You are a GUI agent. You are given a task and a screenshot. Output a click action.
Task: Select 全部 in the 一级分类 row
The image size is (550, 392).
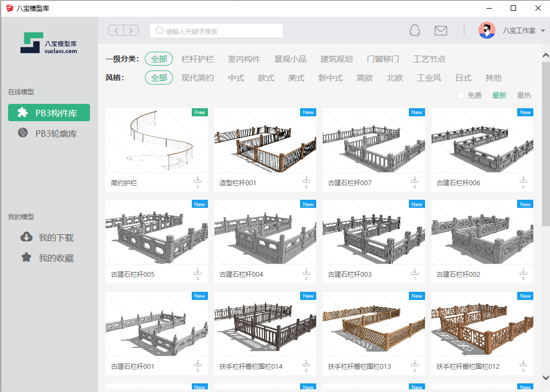pyautogui.click(x=159, y=59)
